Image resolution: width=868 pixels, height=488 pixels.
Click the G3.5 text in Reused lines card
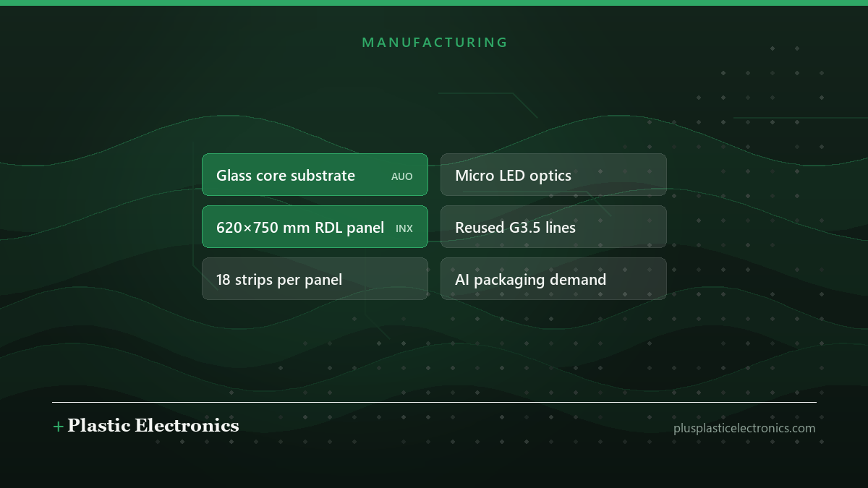[x=524, y=228]
